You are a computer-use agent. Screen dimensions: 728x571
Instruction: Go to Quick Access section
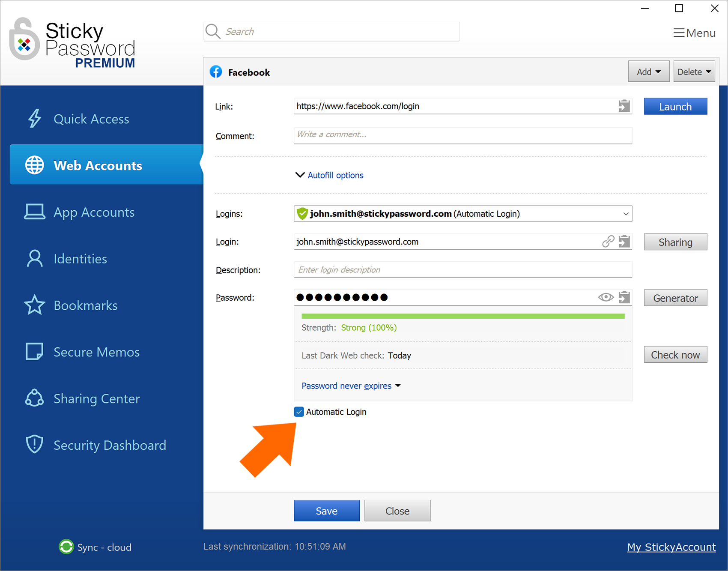(x=91, y=119)
